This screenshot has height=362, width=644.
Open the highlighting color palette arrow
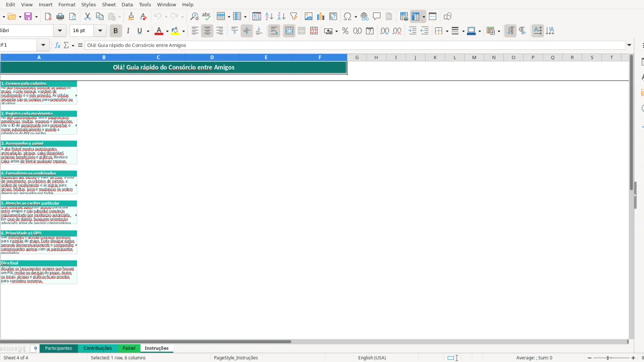coord(184,31)
